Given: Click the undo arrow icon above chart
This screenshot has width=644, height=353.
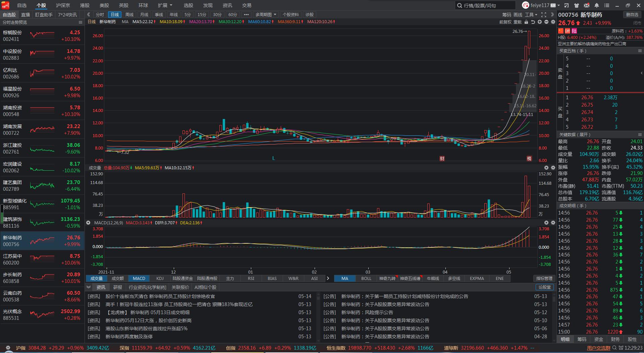Looking at the screenshot, I should [x=533, y=22].
